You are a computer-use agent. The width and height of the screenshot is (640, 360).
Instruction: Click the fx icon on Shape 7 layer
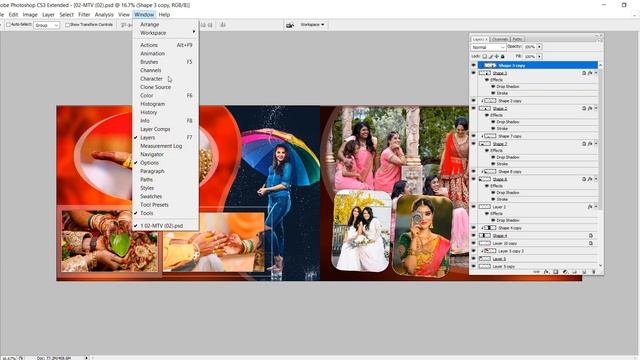pos(590,144)
